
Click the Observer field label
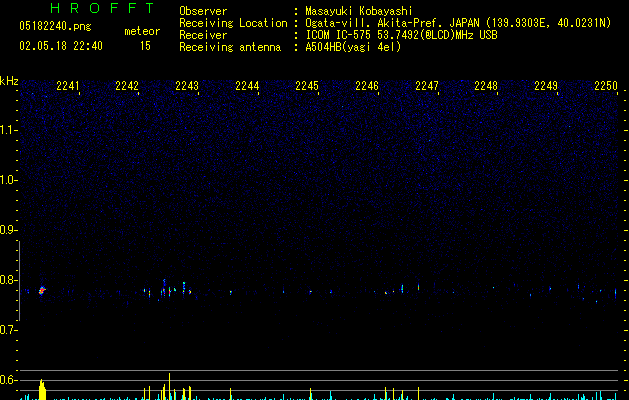203,11
